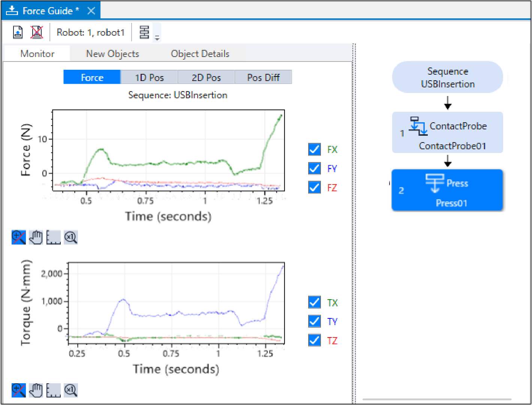Disable the TY torque checkbox
Screen dimensions: 532x405
coord(314,321)
